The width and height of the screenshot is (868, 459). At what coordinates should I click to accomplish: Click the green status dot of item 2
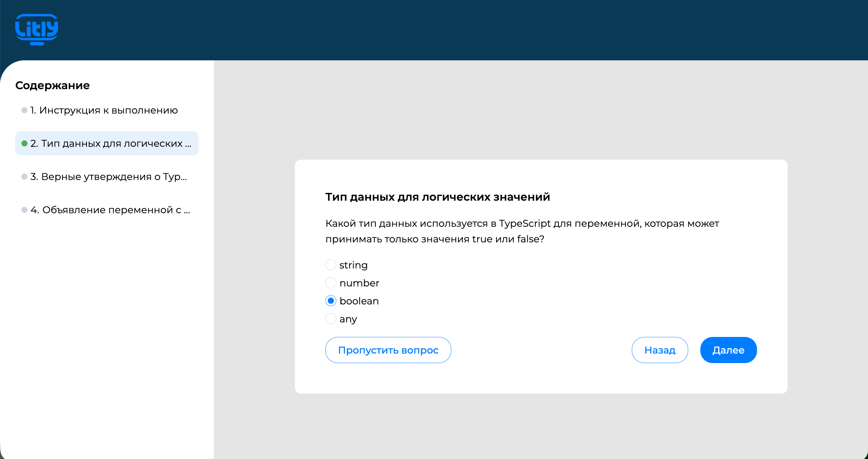24,143
